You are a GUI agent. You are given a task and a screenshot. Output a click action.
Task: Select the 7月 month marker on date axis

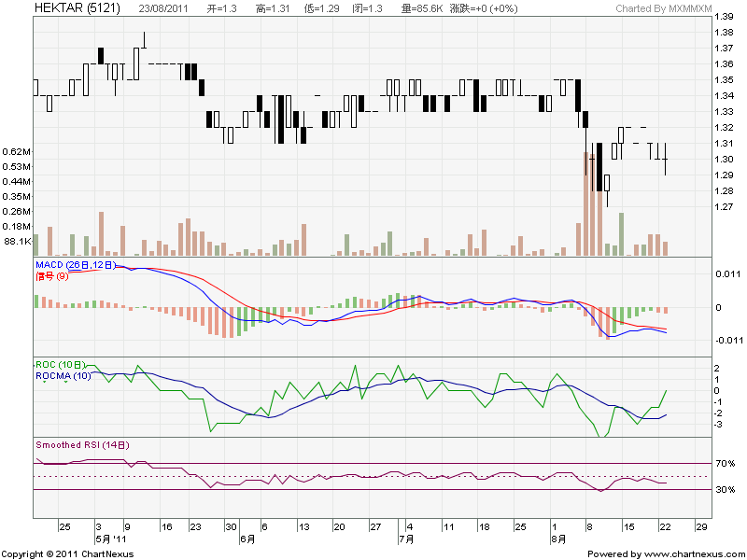pos(405,539)
